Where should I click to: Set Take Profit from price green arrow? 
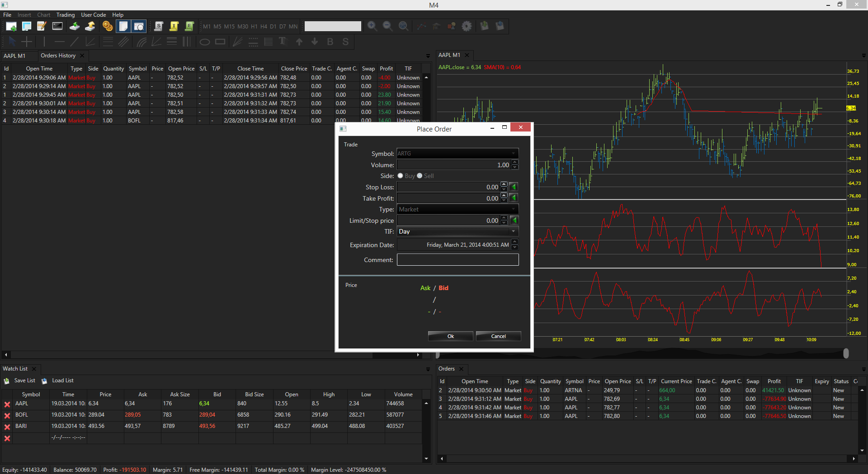point(514,198)
